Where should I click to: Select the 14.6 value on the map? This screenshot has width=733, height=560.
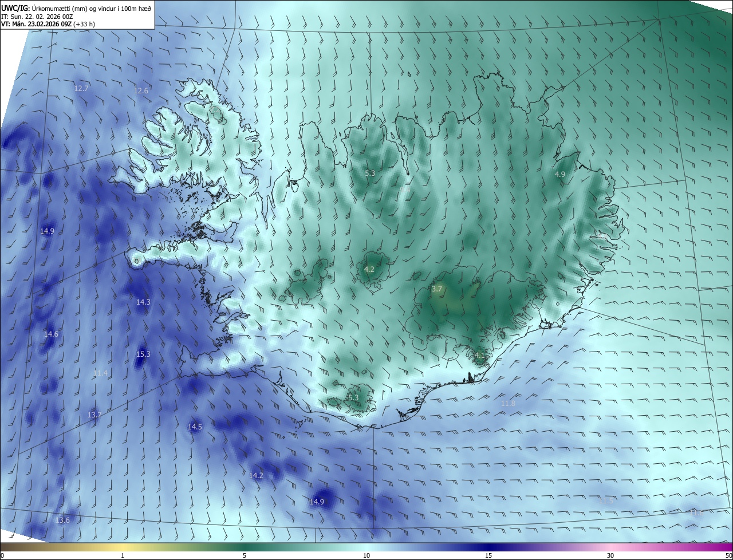point(51,334)
